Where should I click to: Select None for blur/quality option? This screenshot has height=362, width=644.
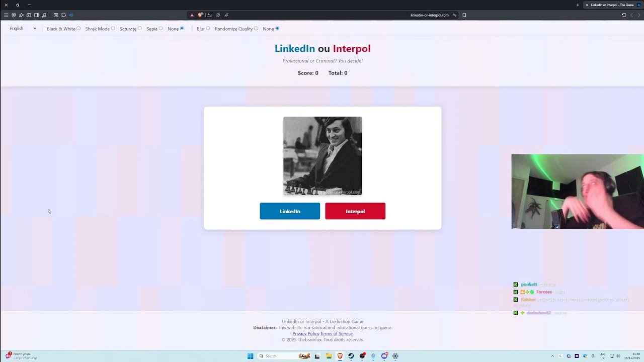[277, 29]
